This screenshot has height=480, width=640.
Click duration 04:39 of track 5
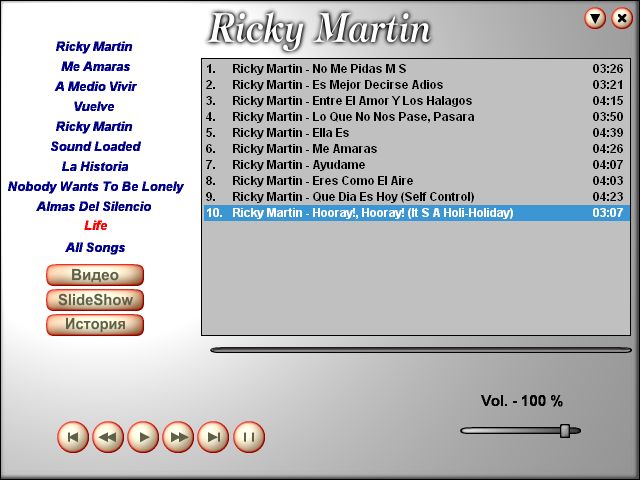tap(608, 133)
